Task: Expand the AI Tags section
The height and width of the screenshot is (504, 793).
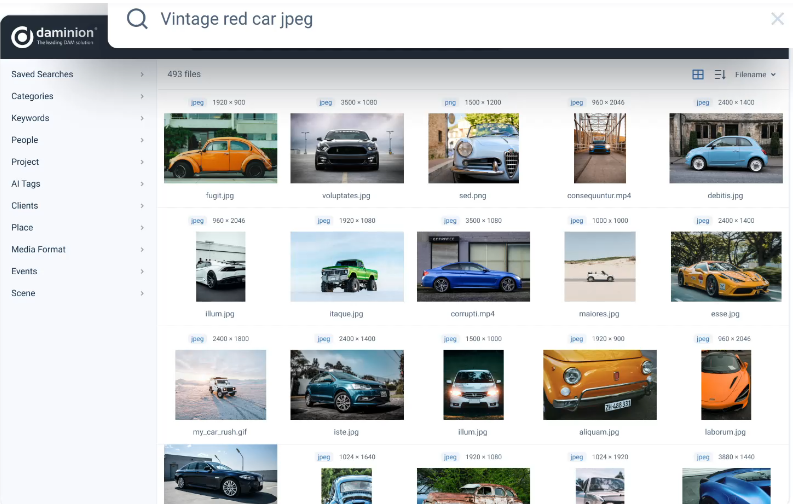Action: click(75, 184)
